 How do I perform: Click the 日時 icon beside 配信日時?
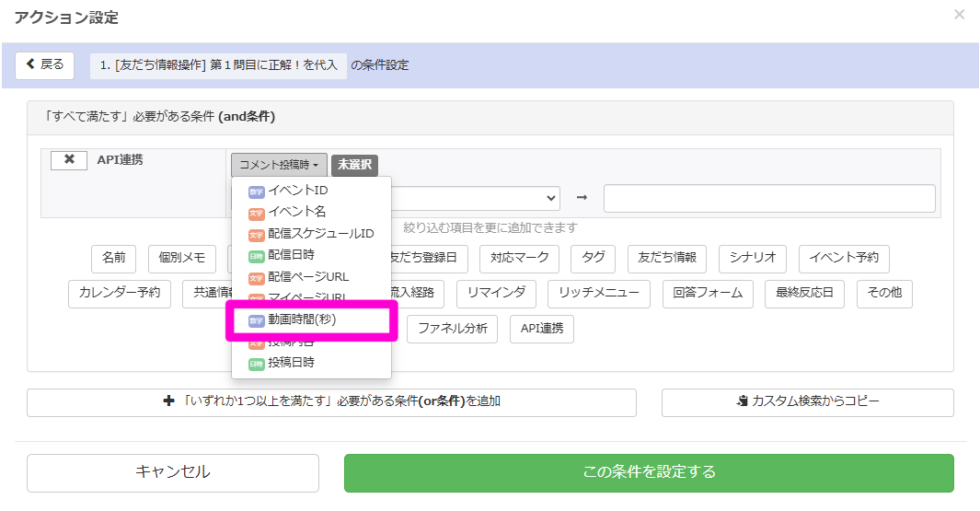coord(256,257)
